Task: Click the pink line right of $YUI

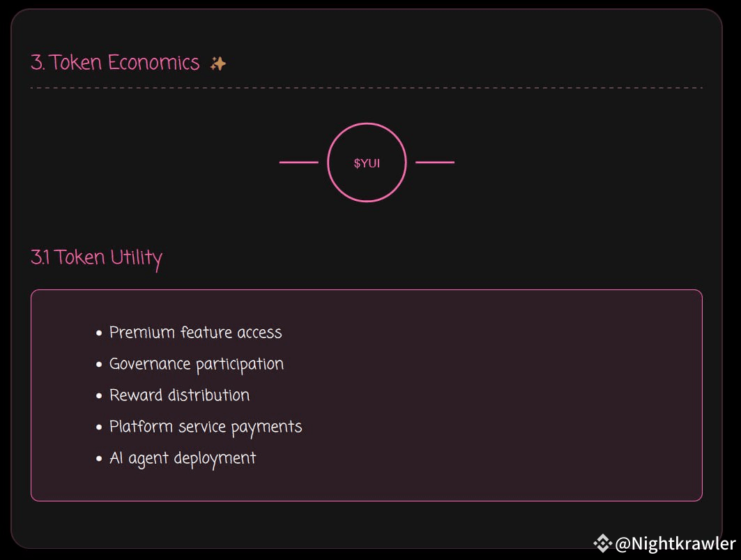Action: point(435,162)
